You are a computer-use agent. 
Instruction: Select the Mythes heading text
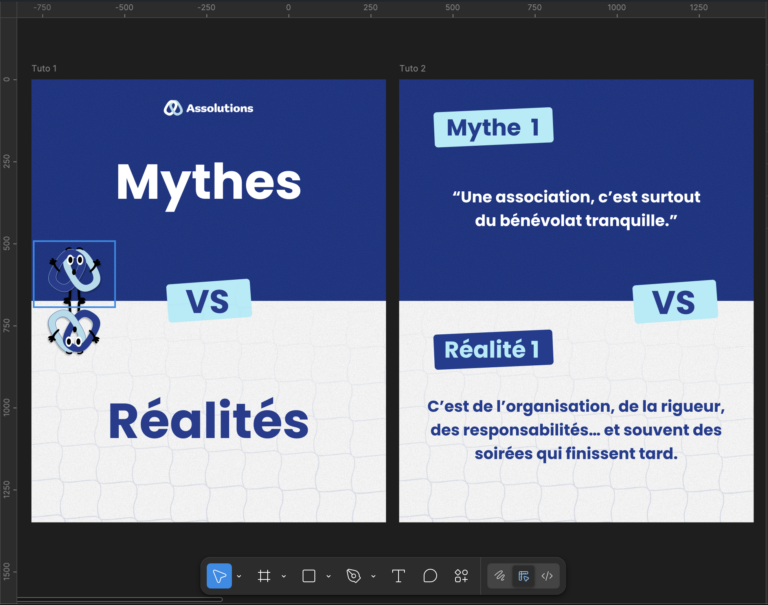coord(209,185)
